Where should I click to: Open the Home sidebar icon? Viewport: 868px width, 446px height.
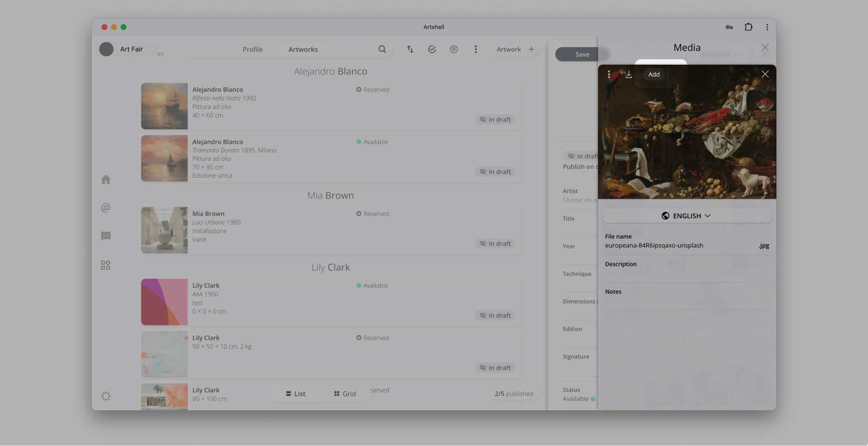(x=106, y=179)
